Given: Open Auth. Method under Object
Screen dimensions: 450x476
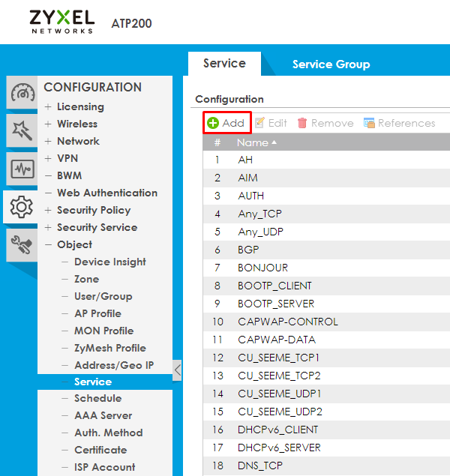Looking at the screenshot, I should coord(109,433).
